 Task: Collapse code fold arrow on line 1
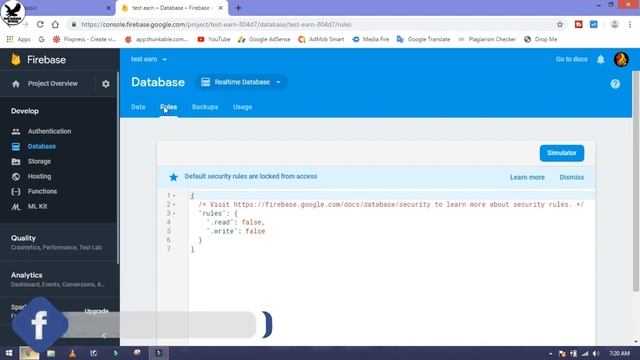click(174, 196)
